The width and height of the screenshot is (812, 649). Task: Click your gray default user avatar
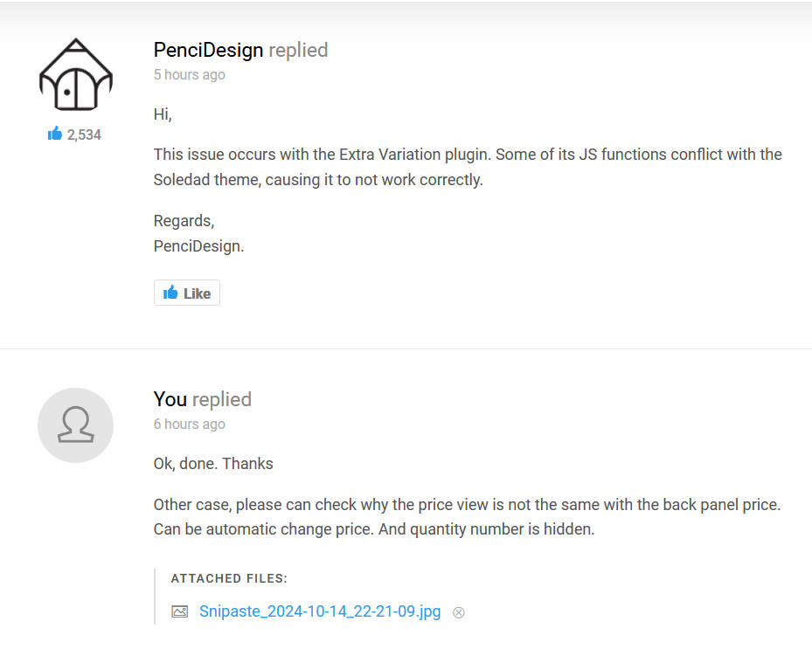(x=76, y=425)
